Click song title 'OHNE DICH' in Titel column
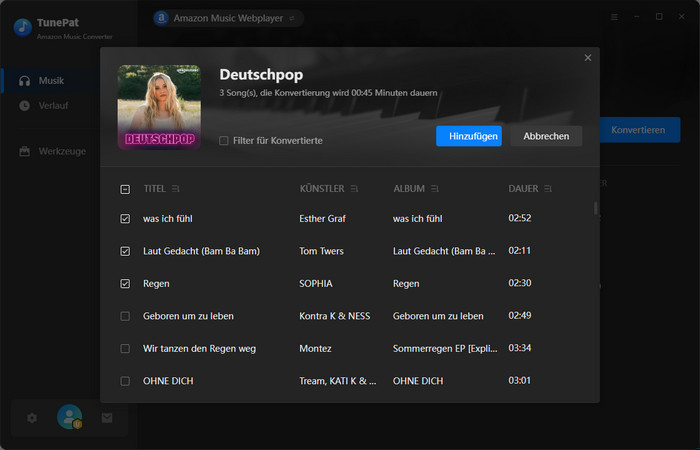Viewport: 700px width, 450px height. pos(168,381)
